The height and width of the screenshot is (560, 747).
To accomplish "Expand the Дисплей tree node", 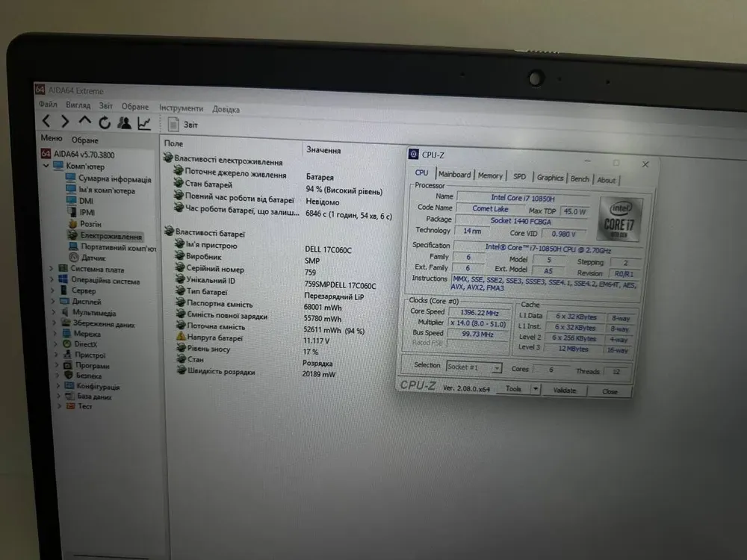I will [x=52, y=302].
